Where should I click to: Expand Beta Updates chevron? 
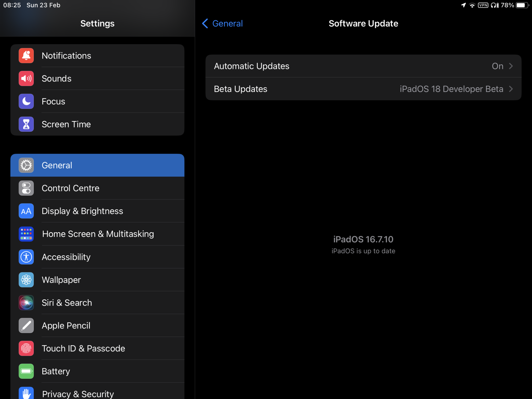point(511,89)
